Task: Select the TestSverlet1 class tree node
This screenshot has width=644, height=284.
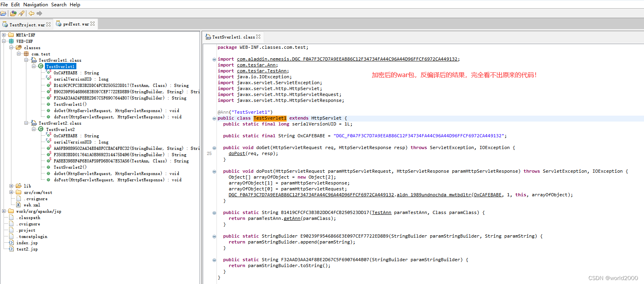Action: (60, 66)
